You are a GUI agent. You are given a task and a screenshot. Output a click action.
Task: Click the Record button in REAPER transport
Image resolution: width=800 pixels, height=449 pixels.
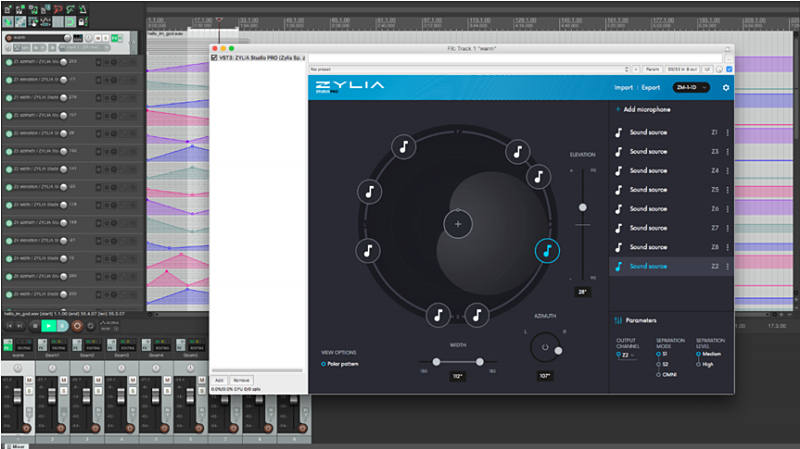pyautogui.click(x=77, y=326)
